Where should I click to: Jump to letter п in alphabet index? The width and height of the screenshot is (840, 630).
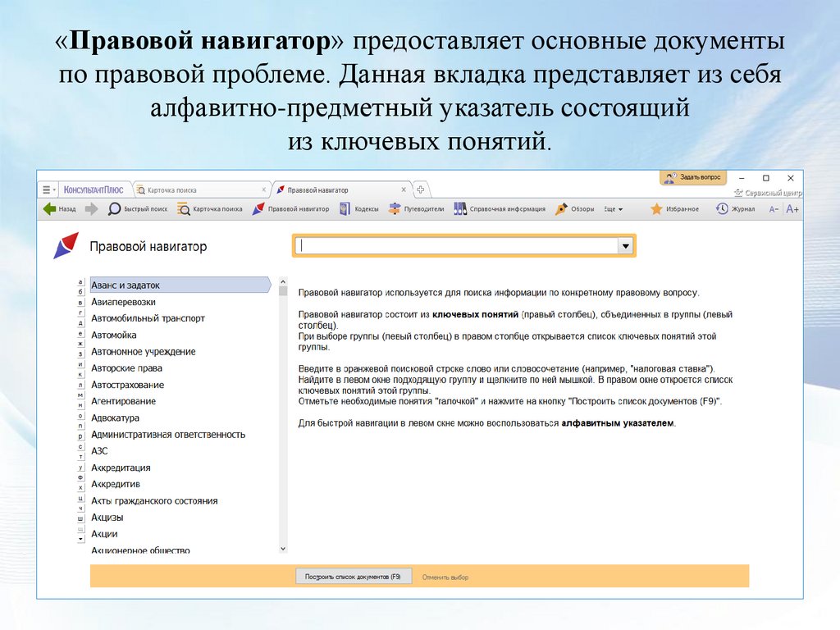[x=81, y=427]
